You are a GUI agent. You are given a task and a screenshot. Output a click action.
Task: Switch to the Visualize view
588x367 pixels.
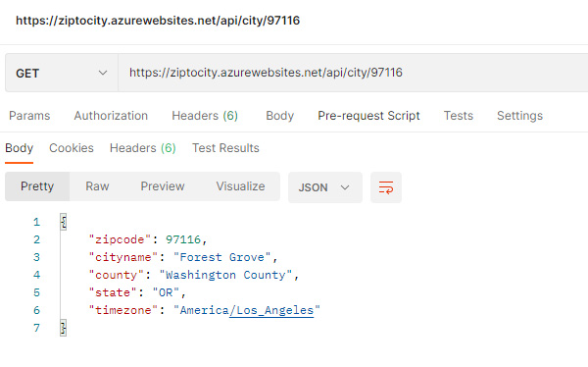tap(240, 186)
